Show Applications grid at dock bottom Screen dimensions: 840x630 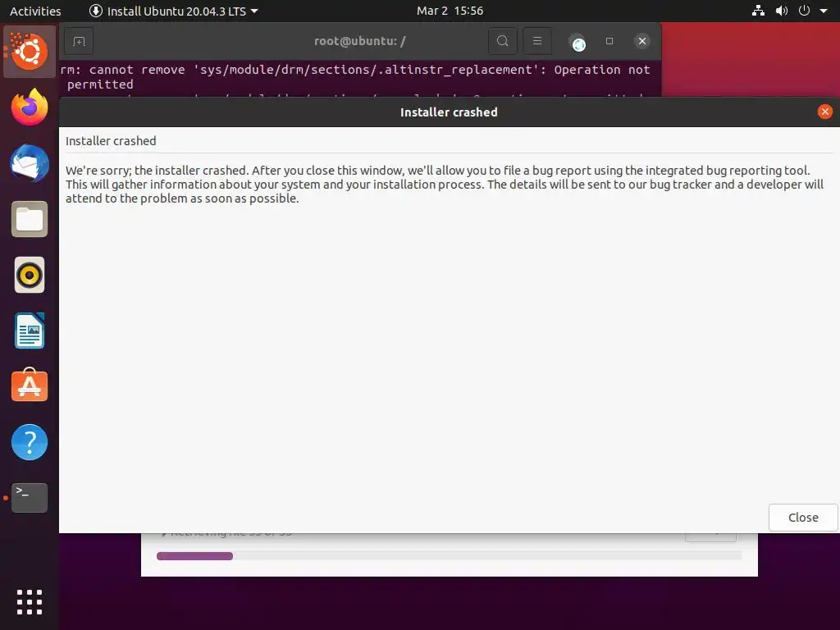point(30,602)
